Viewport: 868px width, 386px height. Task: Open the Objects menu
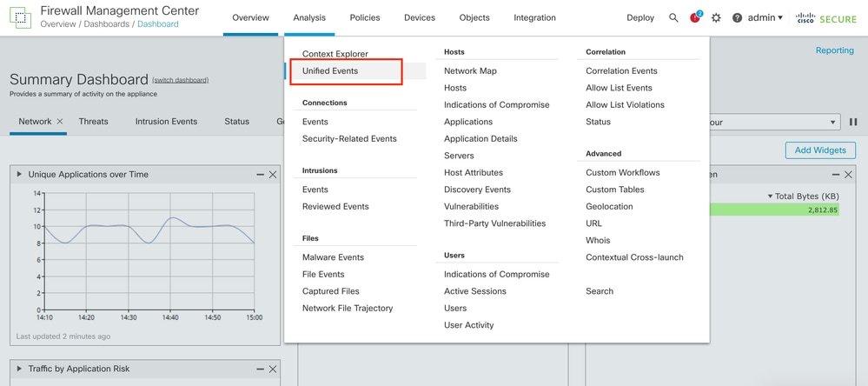point(474,17)
